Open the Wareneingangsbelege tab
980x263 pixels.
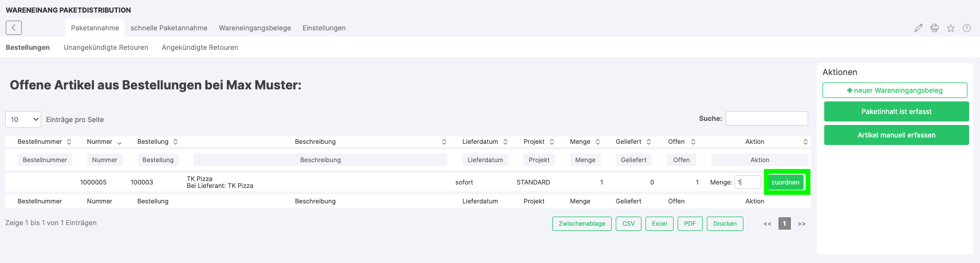click(255, 28)
